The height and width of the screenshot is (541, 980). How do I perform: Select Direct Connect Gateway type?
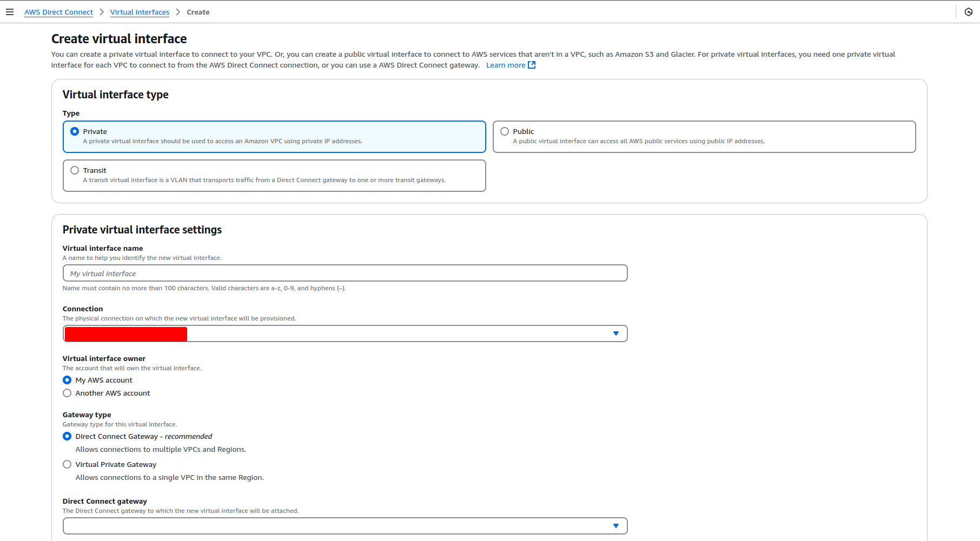point(67,436)
